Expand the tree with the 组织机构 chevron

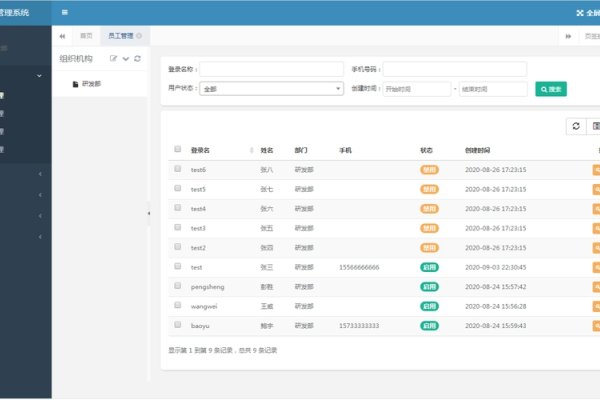point(126,59)
